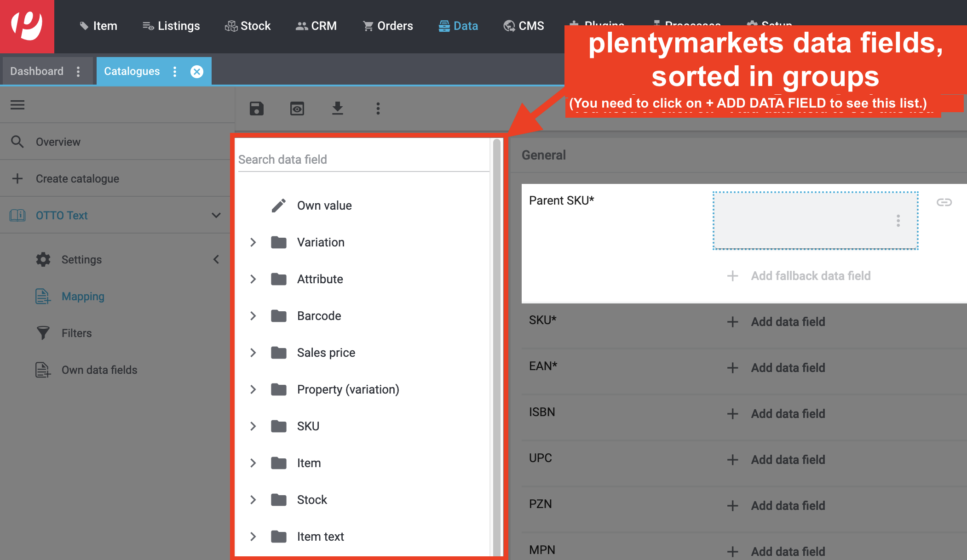Click the download arrow icon

(338, 109)
